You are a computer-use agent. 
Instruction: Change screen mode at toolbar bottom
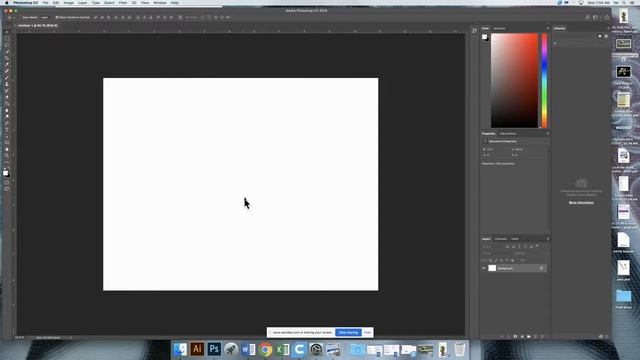[7, 189]
